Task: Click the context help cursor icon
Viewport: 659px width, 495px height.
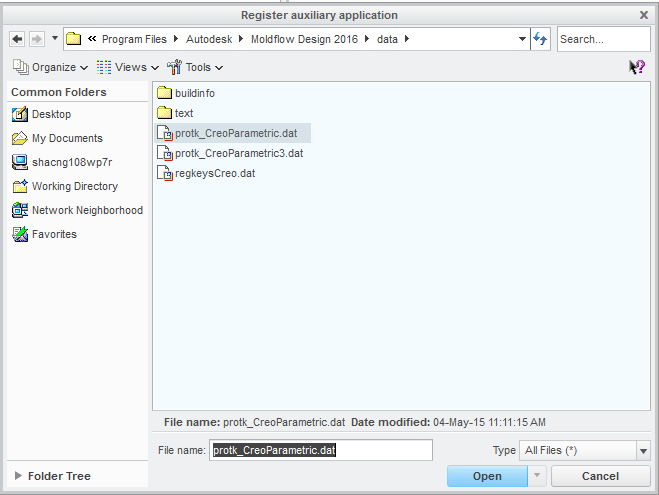Action: click(x=637, y=67)
